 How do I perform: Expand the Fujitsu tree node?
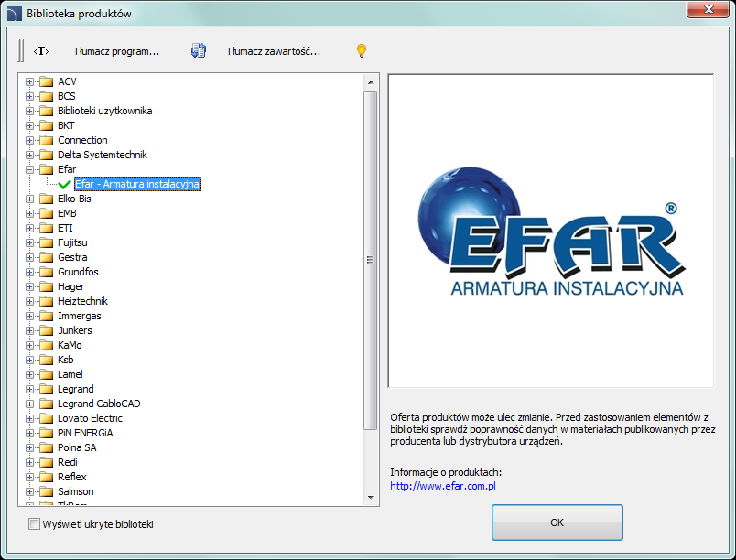point(29,243)
